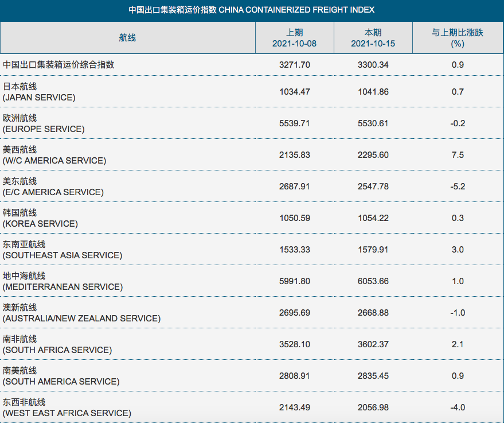504x423 pixels.
Task: Click Australia/New Zealand change value -1.0
Action: click(x=458, y=312)
